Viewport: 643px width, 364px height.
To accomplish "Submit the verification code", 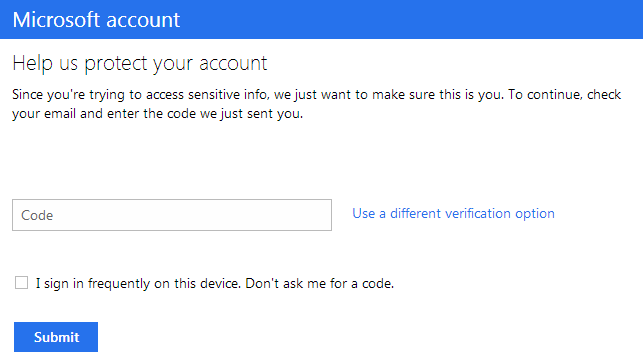I will 56,337.
